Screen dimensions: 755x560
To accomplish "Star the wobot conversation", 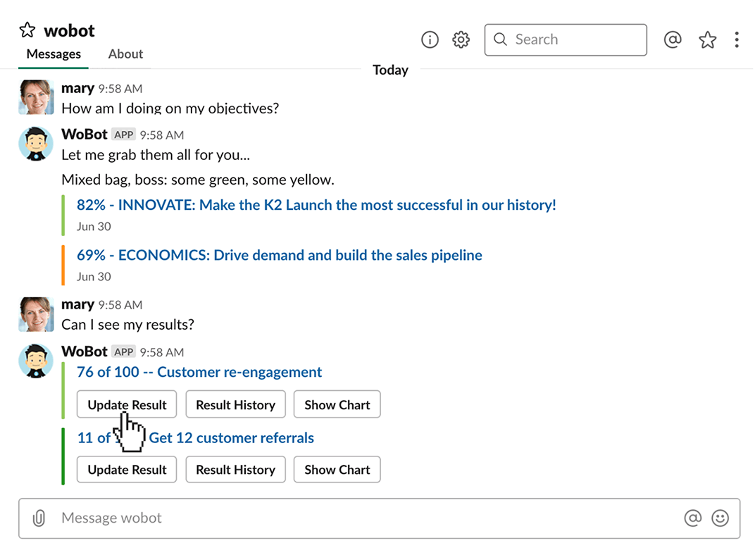I will point(26,30).
